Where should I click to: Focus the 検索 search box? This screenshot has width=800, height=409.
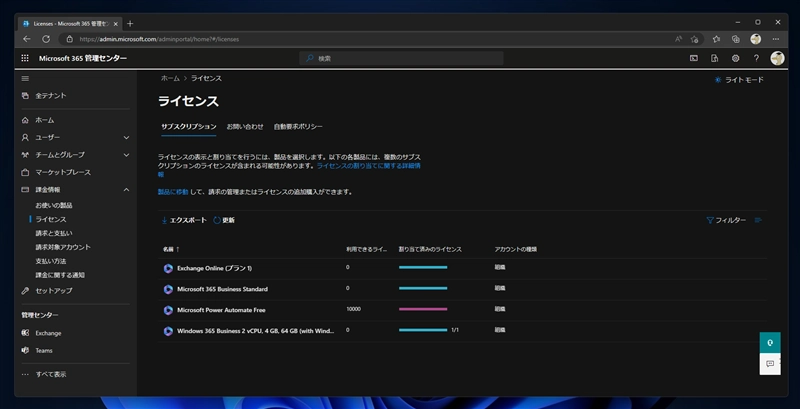click(401, 59)
